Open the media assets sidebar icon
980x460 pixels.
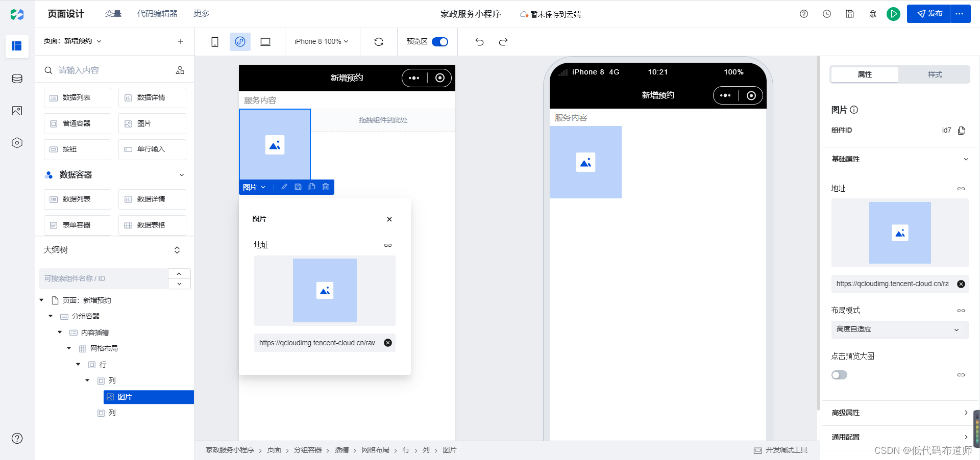(17, 111)
